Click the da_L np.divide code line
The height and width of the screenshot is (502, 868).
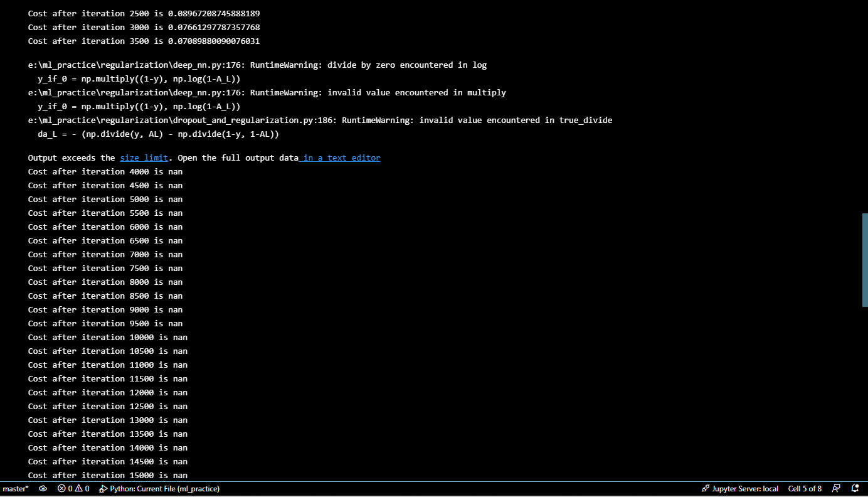tap(158, 134)
